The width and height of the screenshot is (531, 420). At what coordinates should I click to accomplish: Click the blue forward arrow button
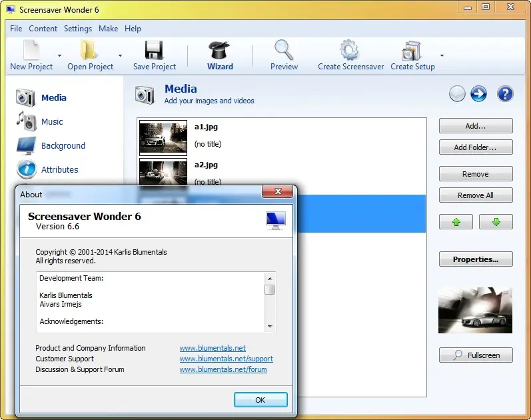tap(478, 94)
